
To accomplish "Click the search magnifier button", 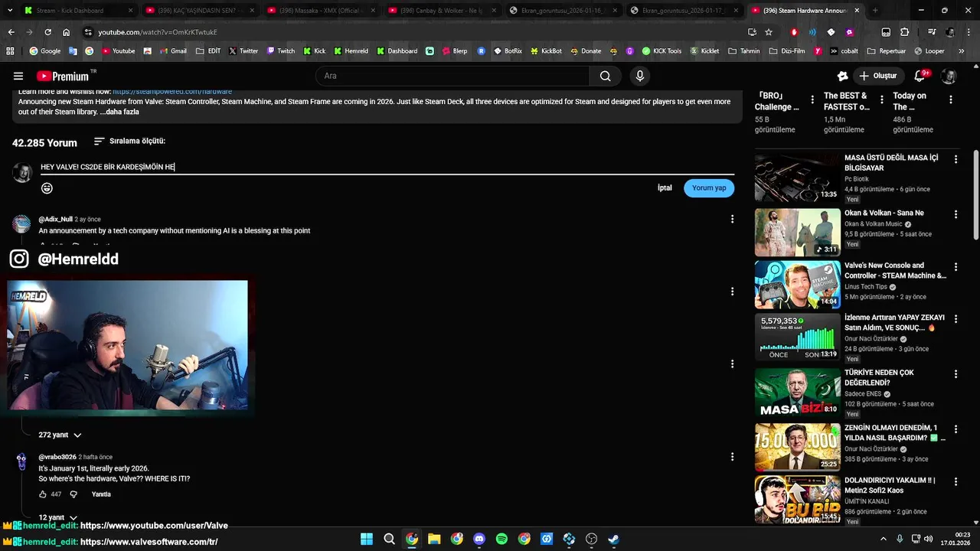I will (x=605, y=76).
